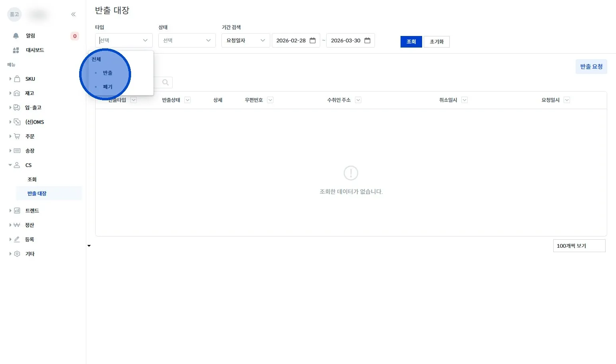Expand the (신)OMS menu arrow
Viewport: 616px width, 364px height.
coord(10,122)
